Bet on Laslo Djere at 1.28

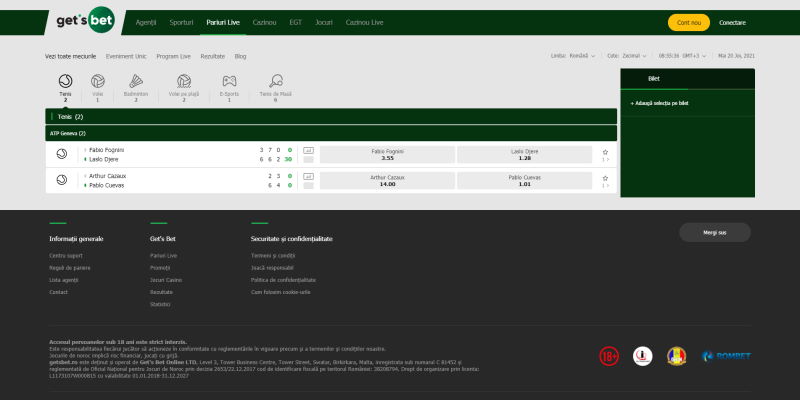524,155
